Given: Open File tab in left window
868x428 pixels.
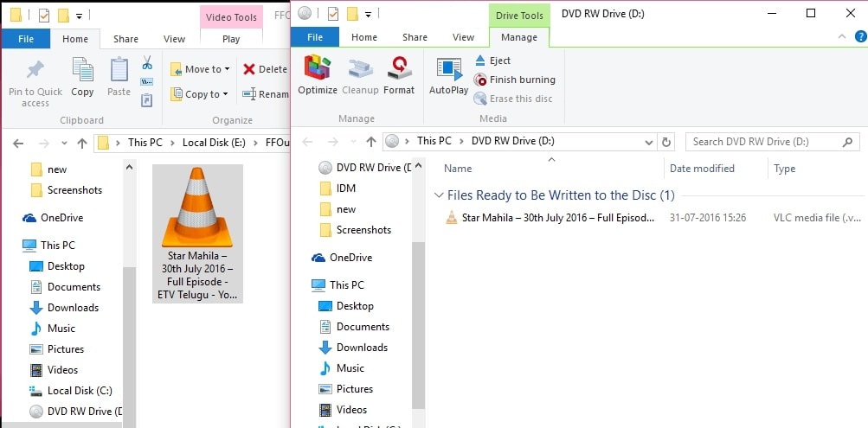Looking at the screenshot, I should (x=25, y=39).
